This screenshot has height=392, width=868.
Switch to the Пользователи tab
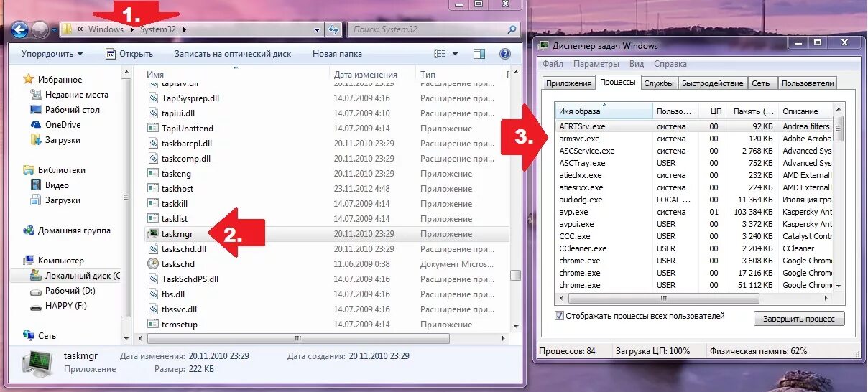click(x=808, y=83)
